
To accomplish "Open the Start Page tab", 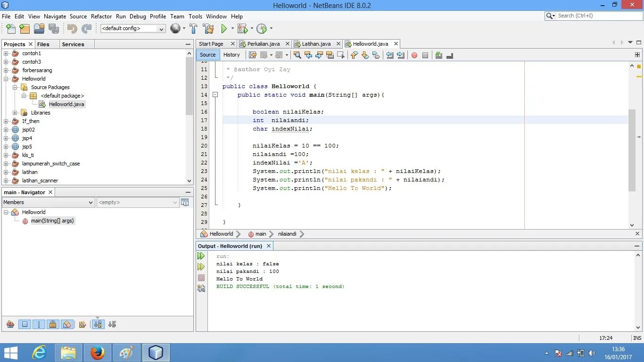I will [211, 44].
